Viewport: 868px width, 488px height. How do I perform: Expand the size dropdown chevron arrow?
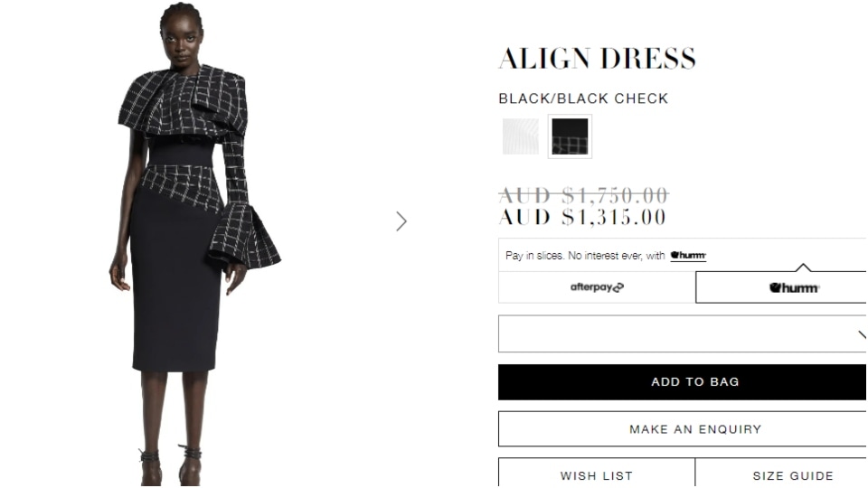[x=862, y=334]
